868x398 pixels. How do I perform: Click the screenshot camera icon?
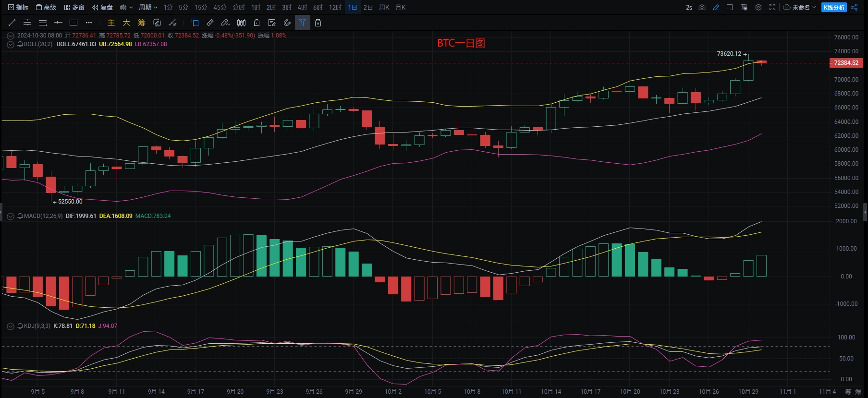[x=702, y=7]
